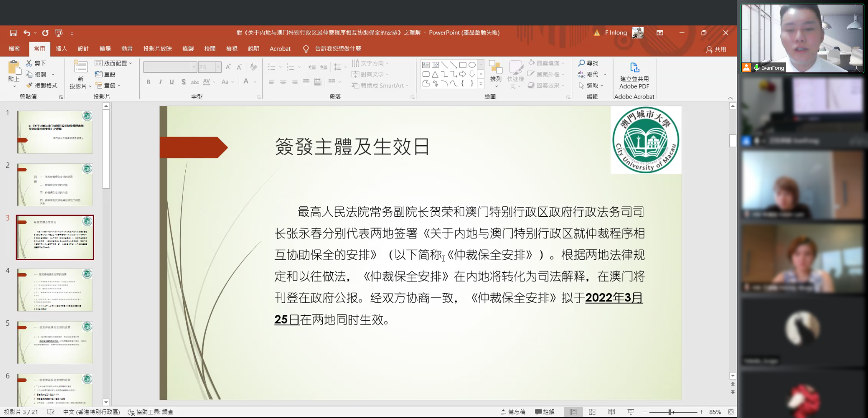Click the Save icon in the quick access toolbar
Viewport: 868px width, 418px height.
click(x=14, y=33)
